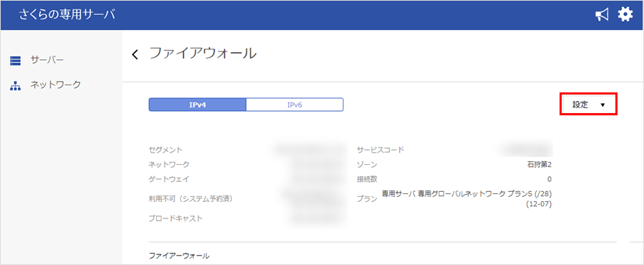Viewport: 644px width, 265px height.
Task: Click the ファイアーウォール section heading
Action: 179,256
